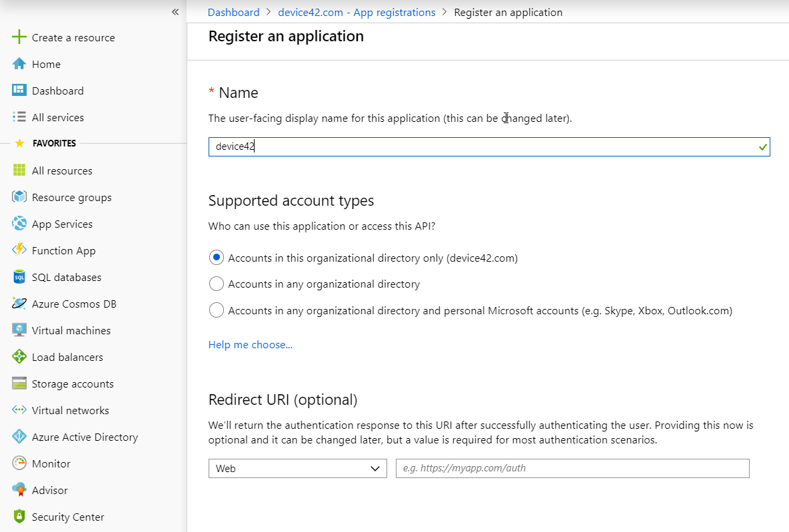Select accounts in this organizational directory only
This screenshot has width=789, height=532.
click(216, 257)
